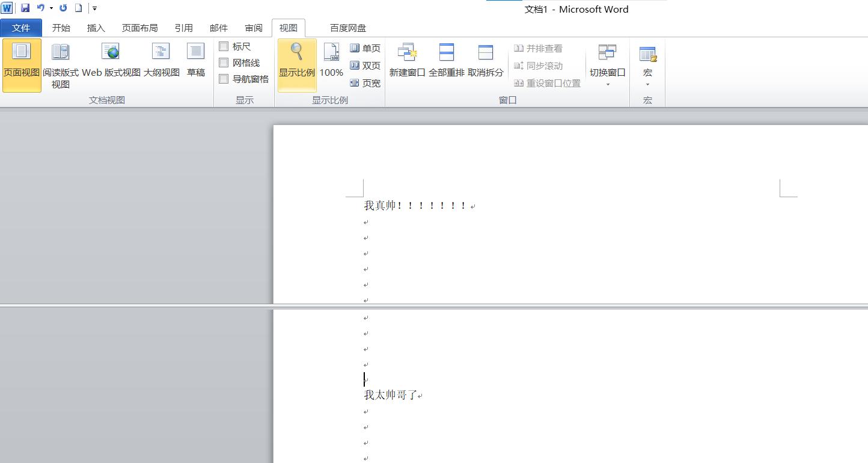The width and height of the screenshot is (868, 463).
Task: Switch to 阅读版式视图 reading view
Action: [60, 66]
